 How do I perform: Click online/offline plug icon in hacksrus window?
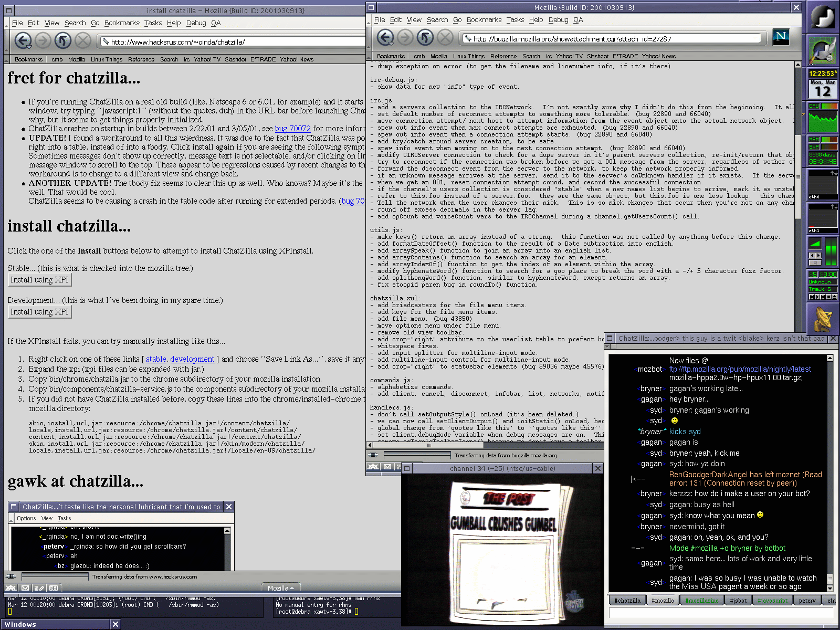tap(10, 576)
